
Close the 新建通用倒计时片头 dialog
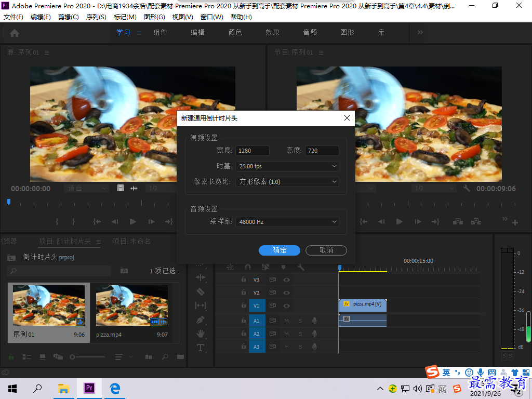click(x=347, y=118)
